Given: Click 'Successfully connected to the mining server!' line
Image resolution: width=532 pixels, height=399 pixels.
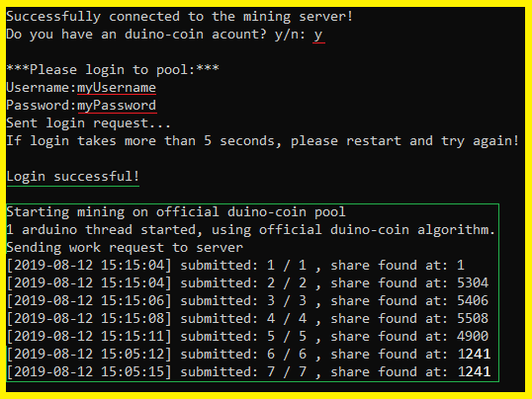Looking at the screenshot, I should pos(180,17).
